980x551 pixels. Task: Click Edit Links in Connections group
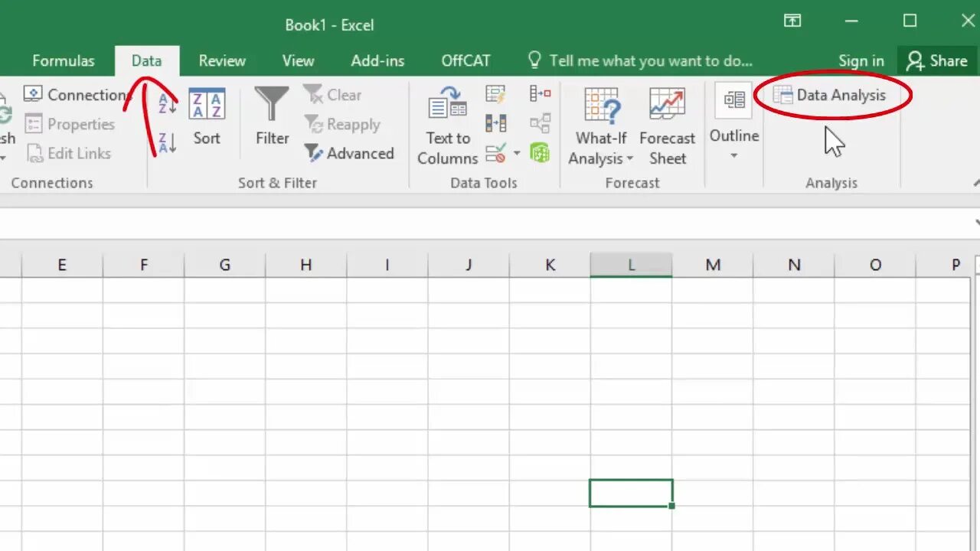coord(69,153)
